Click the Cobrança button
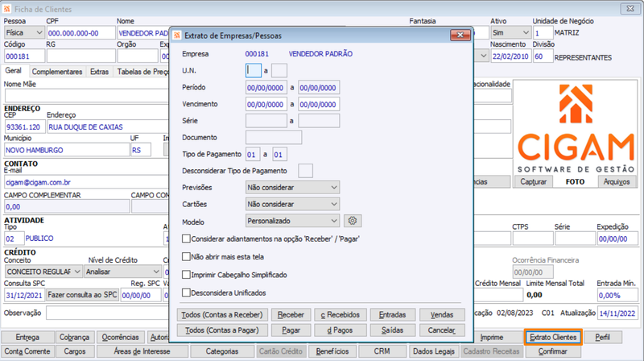The height and width of the screenshot is (361, 644). tap(74, 337)
